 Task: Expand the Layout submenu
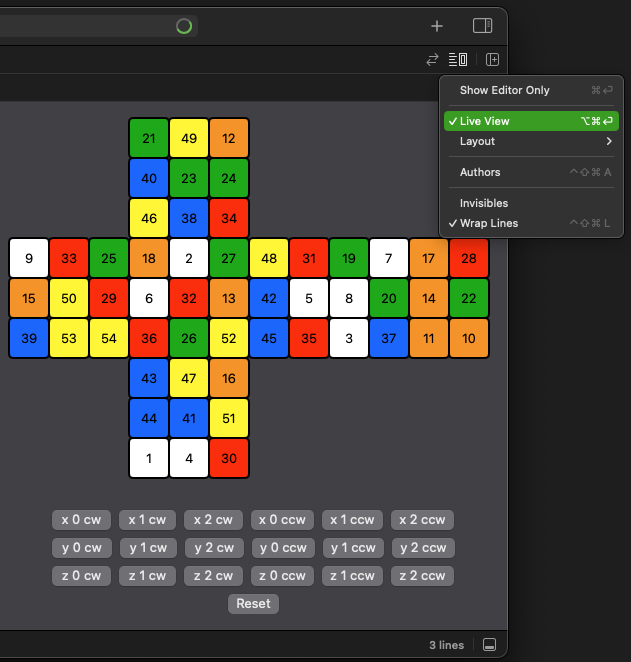531,141
